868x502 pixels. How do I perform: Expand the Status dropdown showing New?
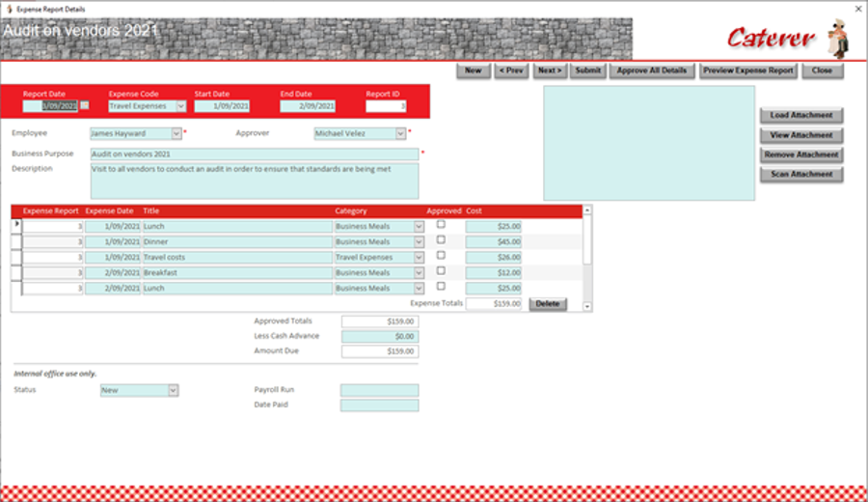[x=173, y=391]
